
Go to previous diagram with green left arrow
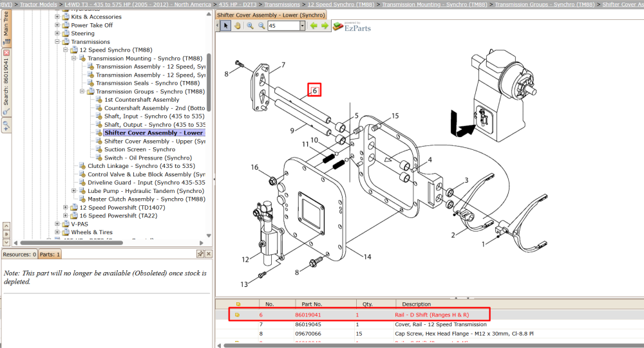(314, 26)
